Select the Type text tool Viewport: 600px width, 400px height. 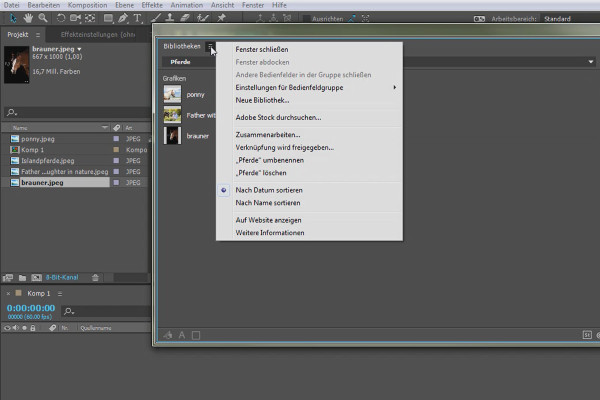click(137, 18)
